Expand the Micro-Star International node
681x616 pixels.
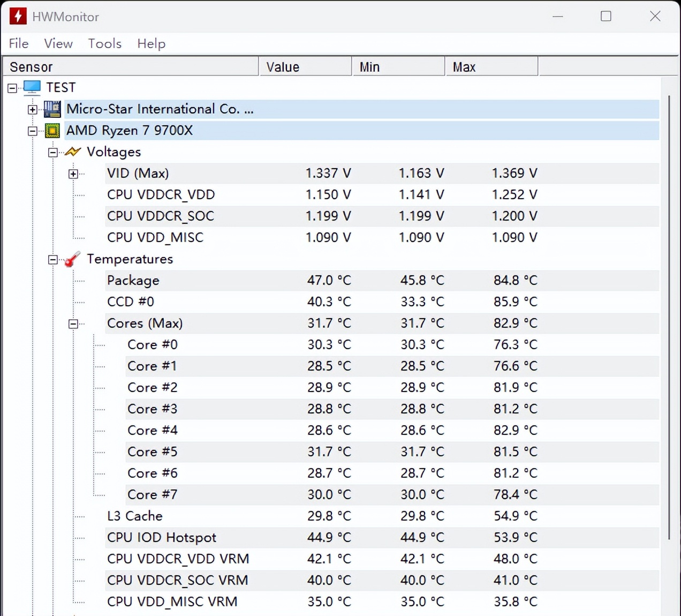[33, 109]
